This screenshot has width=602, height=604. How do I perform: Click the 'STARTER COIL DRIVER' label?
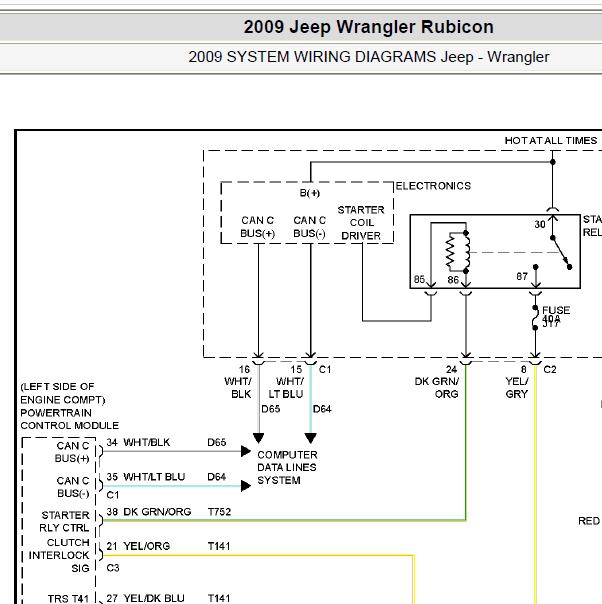pyautogui.click(x=361, y=223)
